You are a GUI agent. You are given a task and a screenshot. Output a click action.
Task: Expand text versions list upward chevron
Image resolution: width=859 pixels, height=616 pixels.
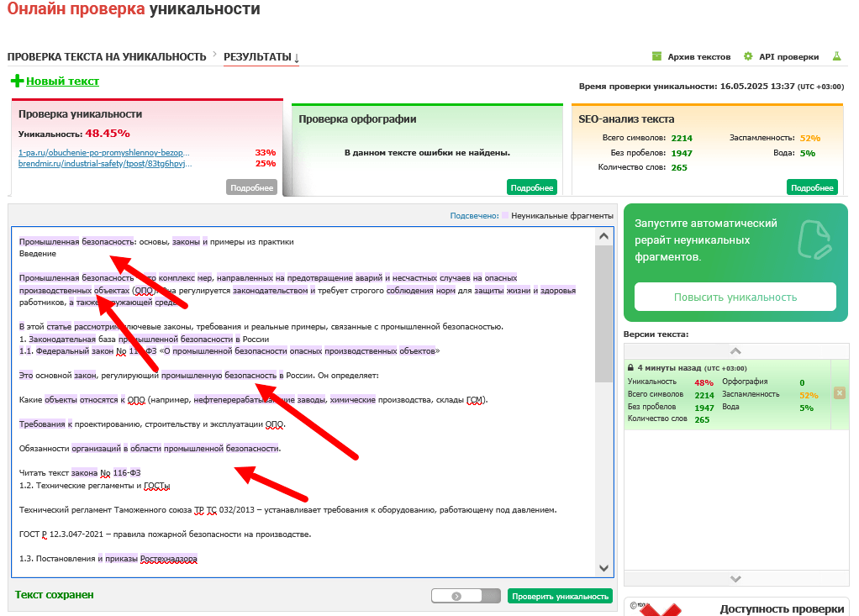tap(735, 351)
